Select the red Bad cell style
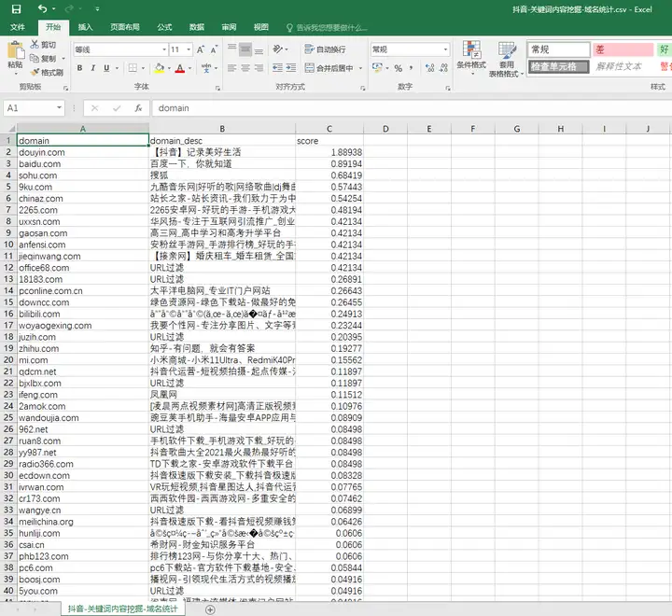 point(623,49)
